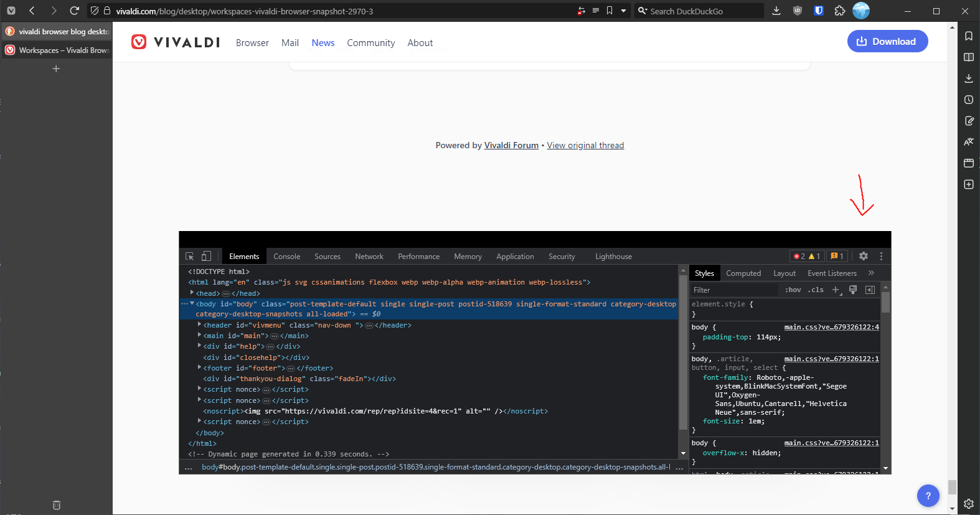Open the issues counter badge
The image size is (980, 515).
tap(837, 256)
